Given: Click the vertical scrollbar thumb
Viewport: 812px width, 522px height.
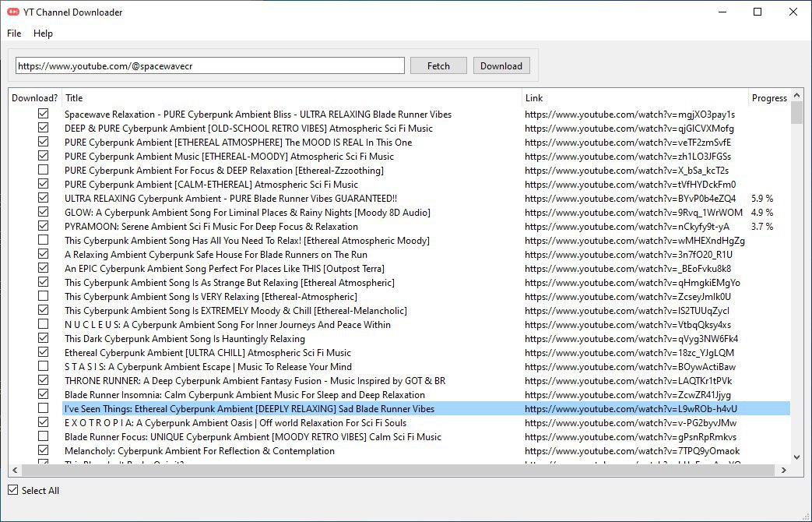Looking at the screenshot, I should 796,113.
